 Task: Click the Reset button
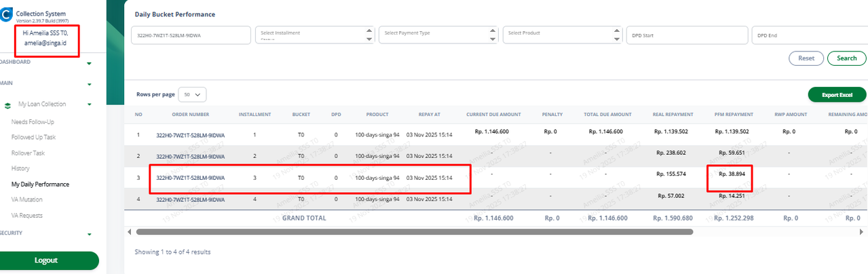(806, 58)
